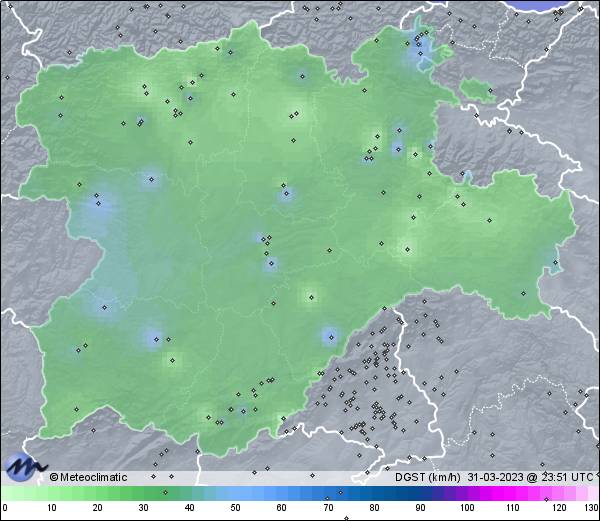Click scale label 100
Image resolution: width=600 pixels, height=521 pixels.
[467, 508]
